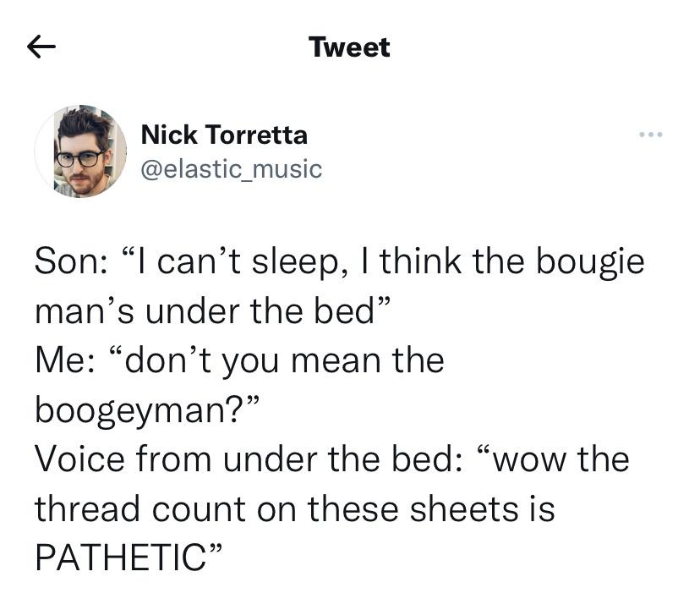The height and width of the screenshot is (599, 700).
Task: Open Nick Torretta's profile picture
Action: (81, 151)
